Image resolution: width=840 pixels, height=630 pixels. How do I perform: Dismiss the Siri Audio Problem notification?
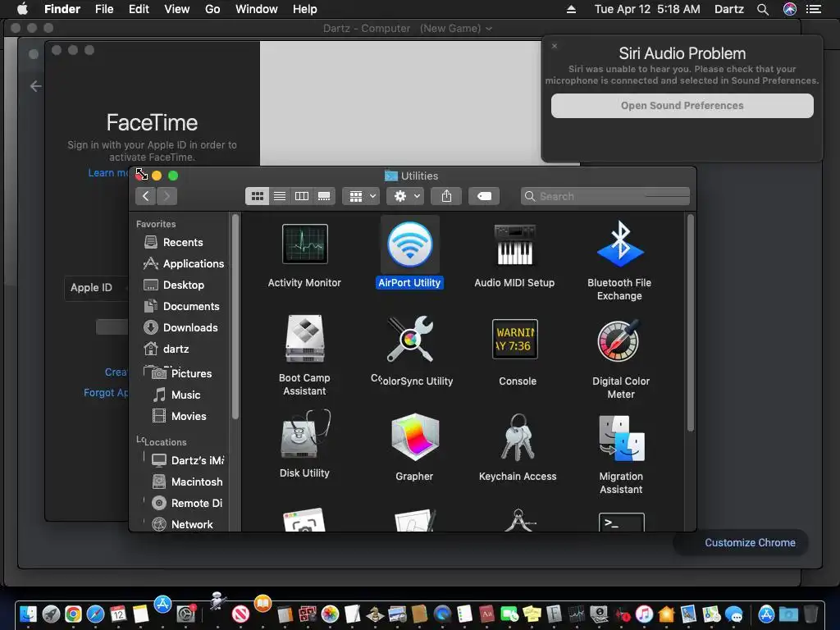pyautogui.click(x=555, y=46)
